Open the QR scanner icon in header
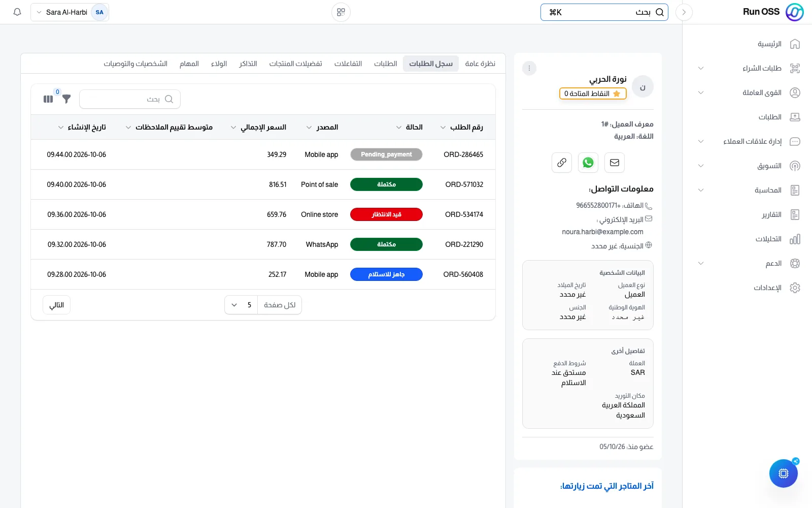 (341, 12)
